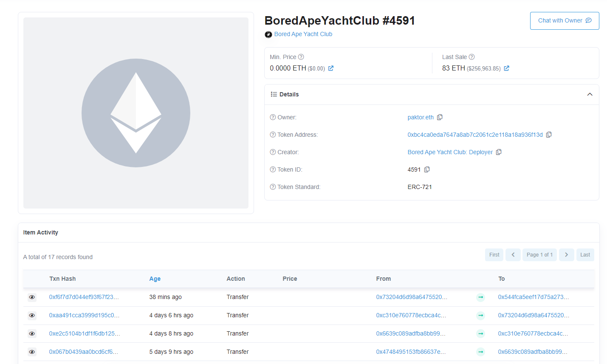Click the Token Standard help question icon
Viewport: 607px width, 364px height.
[x=273, y=187]
